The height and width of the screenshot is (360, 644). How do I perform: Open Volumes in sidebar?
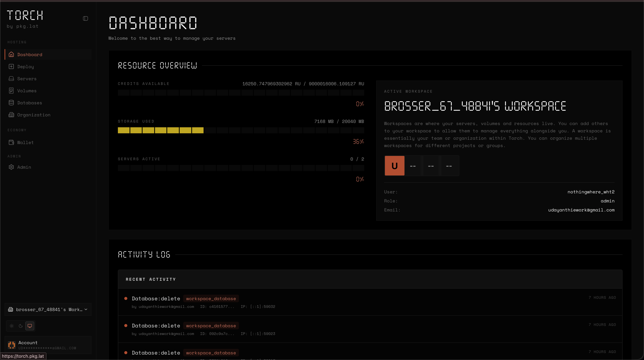(x=48, y=91)
